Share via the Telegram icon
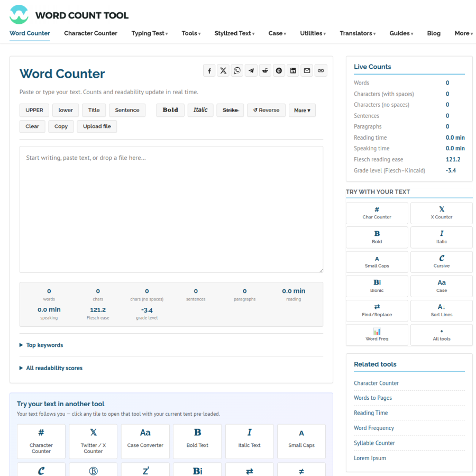 (x=251, y=71)
